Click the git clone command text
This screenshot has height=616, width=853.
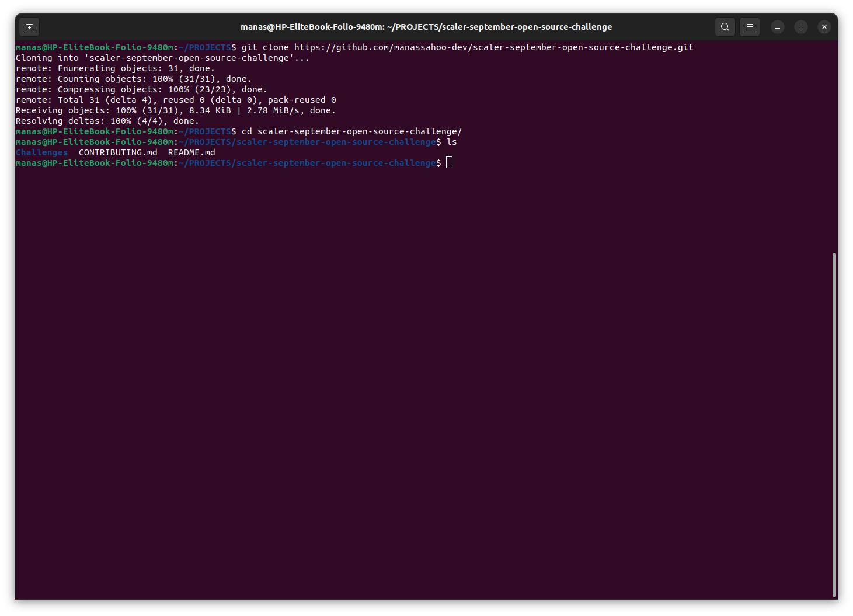(x=266, y=47)
